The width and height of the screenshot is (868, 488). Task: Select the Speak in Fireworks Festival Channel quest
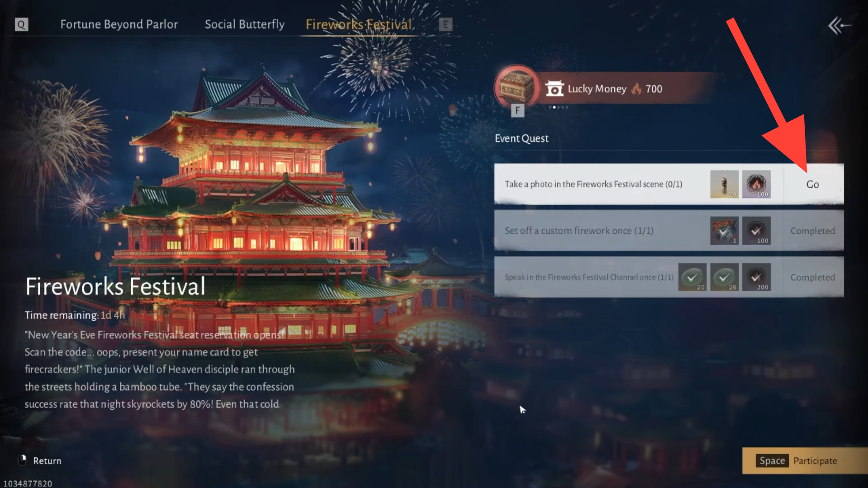click(x=669, y=277)
